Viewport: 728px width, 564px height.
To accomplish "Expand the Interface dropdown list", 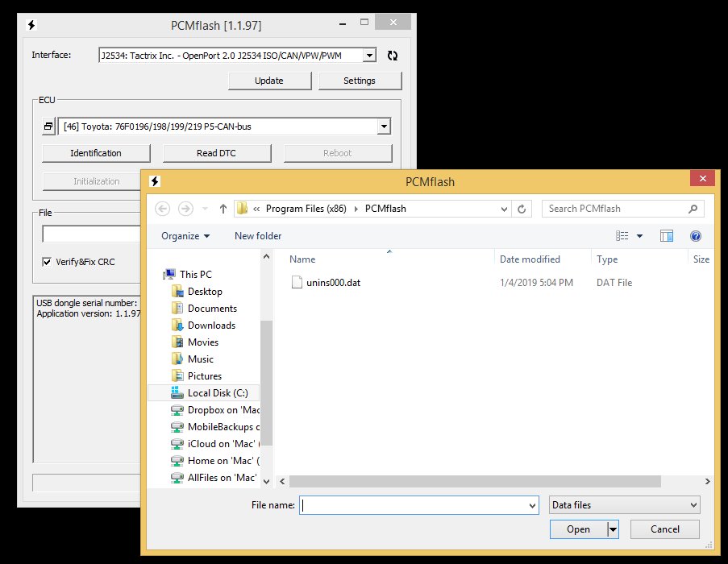I will tap(369, 56).
